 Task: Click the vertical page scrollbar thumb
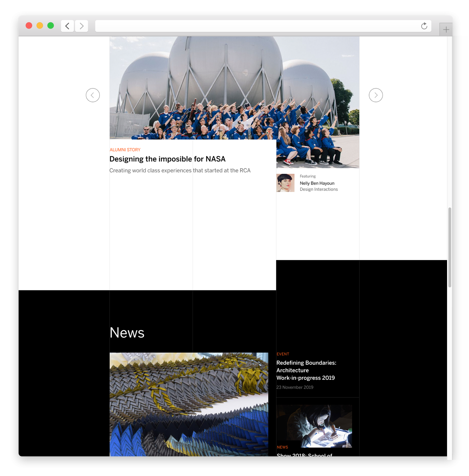450,247
